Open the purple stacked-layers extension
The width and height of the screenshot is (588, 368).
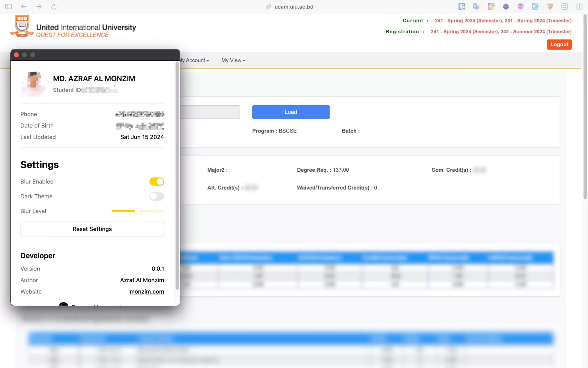tap(506, 7)
